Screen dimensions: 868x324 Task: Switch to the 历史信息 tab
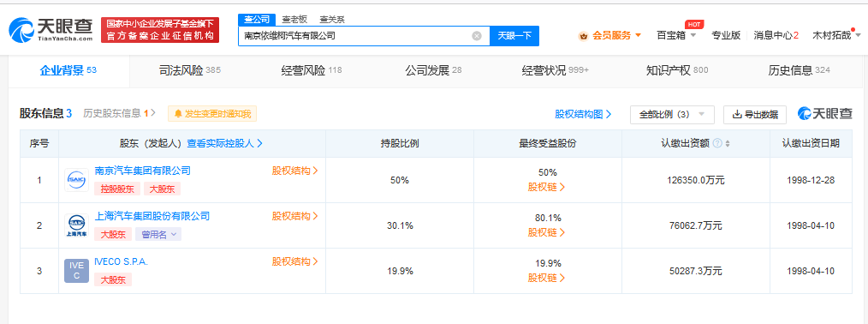tap(799, 71)
